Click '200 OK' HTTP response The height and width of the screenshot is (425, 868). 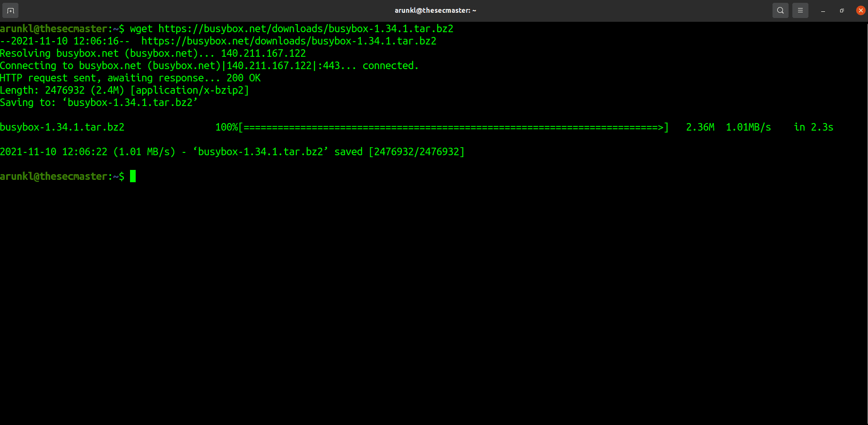[x=243, y=78]
